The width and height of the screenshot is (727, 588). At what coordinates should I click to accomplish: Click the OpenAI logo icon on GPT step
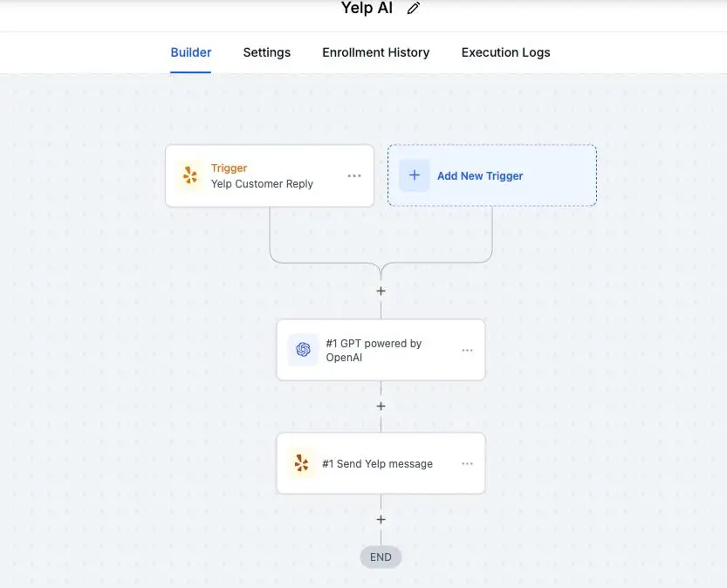click(303, 350)
